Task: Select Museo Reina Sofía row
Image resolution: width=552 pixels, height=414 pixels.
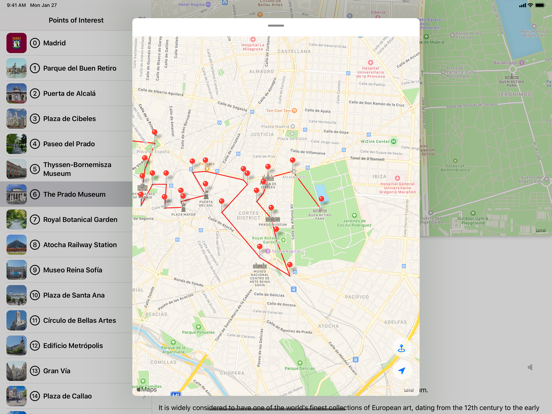Action: 66,270
